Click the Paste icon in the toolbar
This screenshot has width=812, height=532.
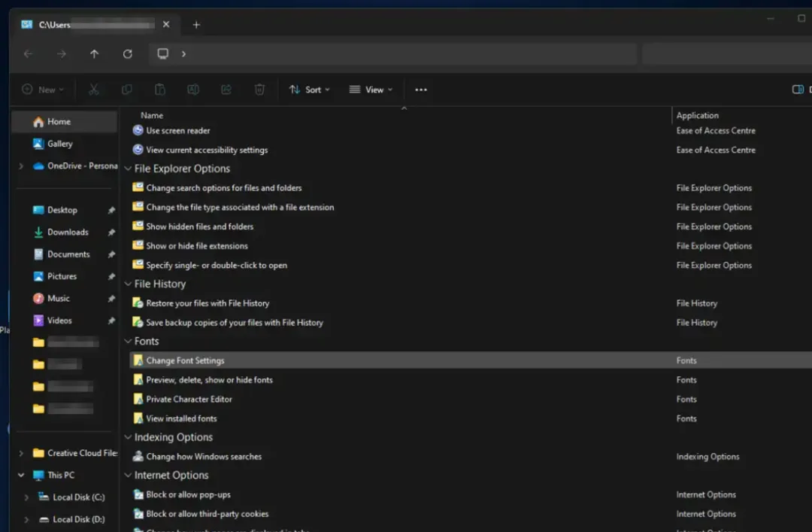160,89
